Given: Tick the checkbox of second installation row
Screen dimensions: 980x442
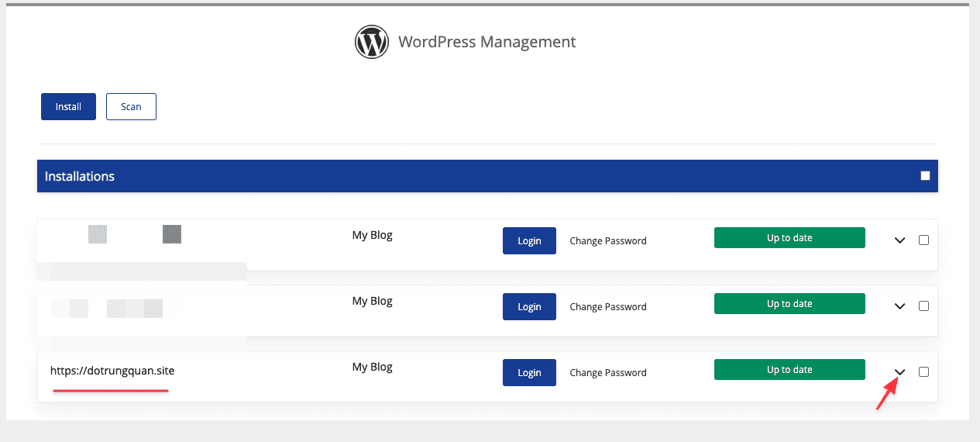Looking at the screenshot, I should coord(923,306).
